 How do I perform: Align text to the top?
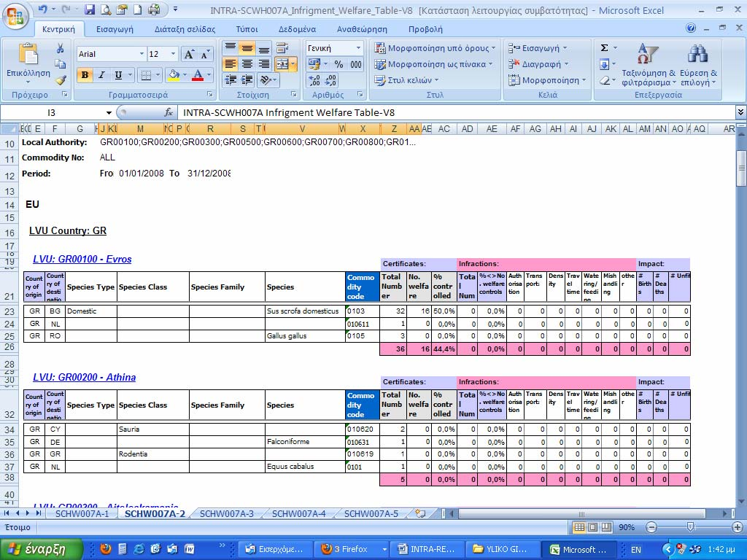pos(231,47)
